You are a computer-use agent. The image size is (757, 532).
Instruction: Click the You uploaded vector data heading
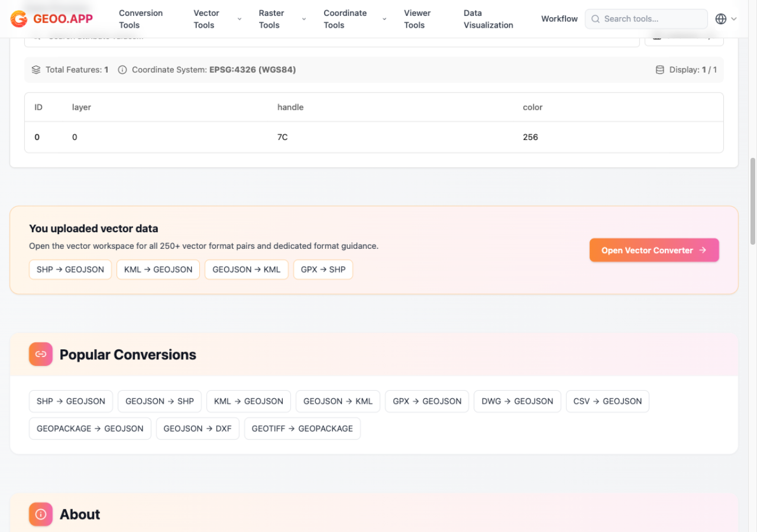tap(93, 229)
